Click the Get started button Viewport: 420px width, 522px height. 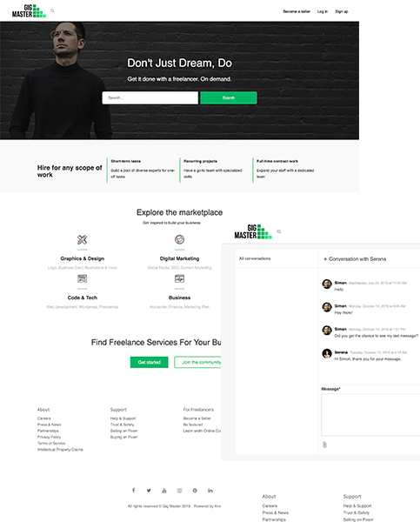(x=149, y=362)
